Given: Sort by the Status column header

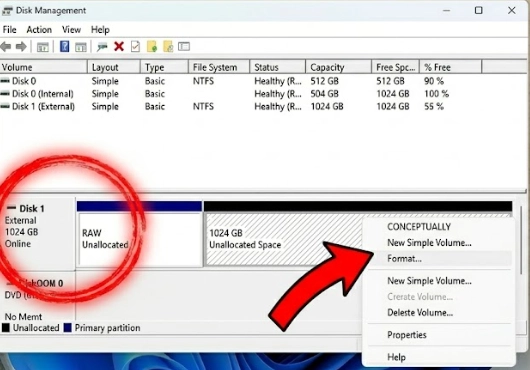Looking at the screenshot, I should pos(278,67).
